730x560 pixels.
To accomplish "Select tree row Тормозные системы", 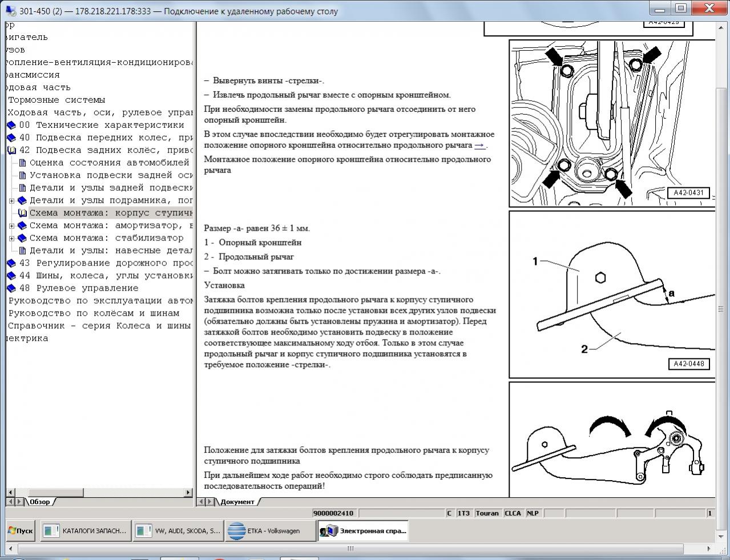I will click(x=57, y=100).
